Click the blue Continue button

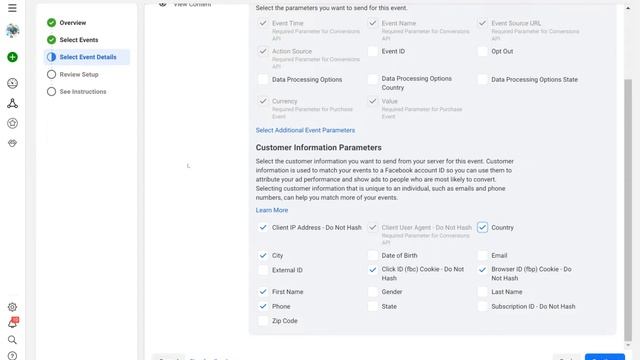pos(605,357)
